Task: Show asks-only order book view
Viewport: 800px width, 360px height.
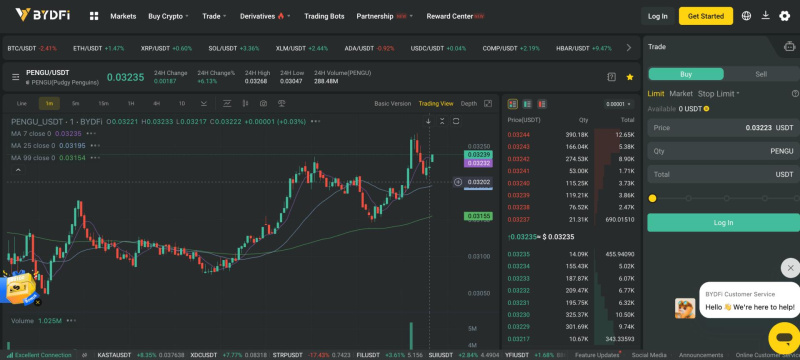Action: pyautogui.click(x=542, y=104)
